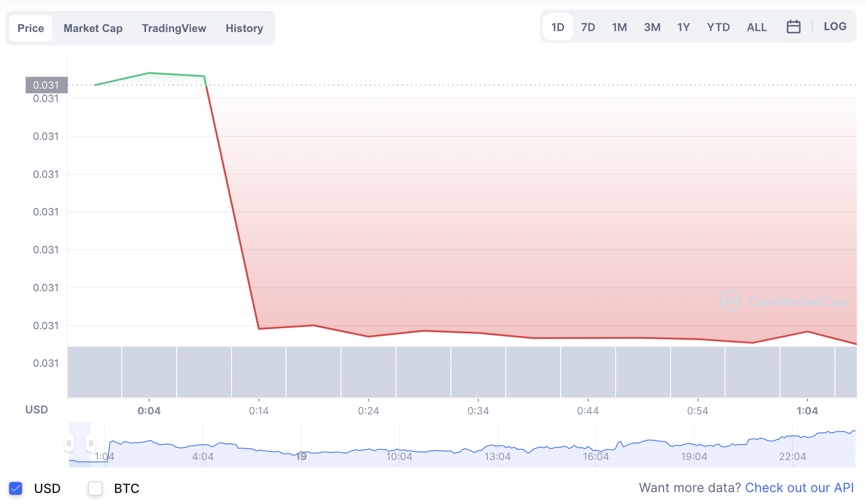Viewport: 866px width, 504px height.
Task: Click the left range slider handle
Action: pos(69,443)
